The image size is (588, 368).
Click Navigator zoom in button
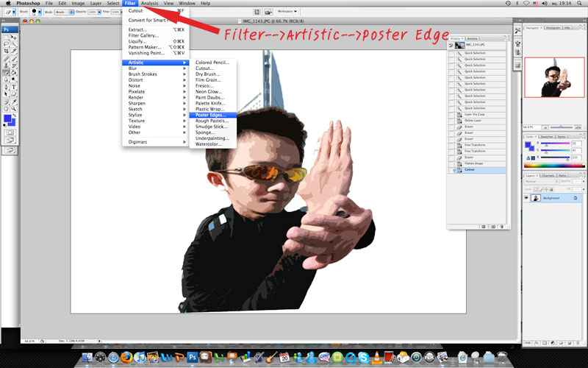pyautogui.click(x=578, y=127)
